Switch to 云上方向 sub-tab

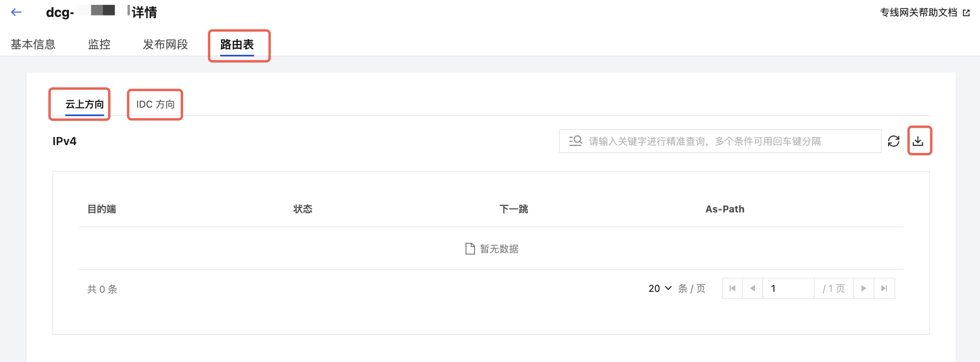(x=85, y=104)
